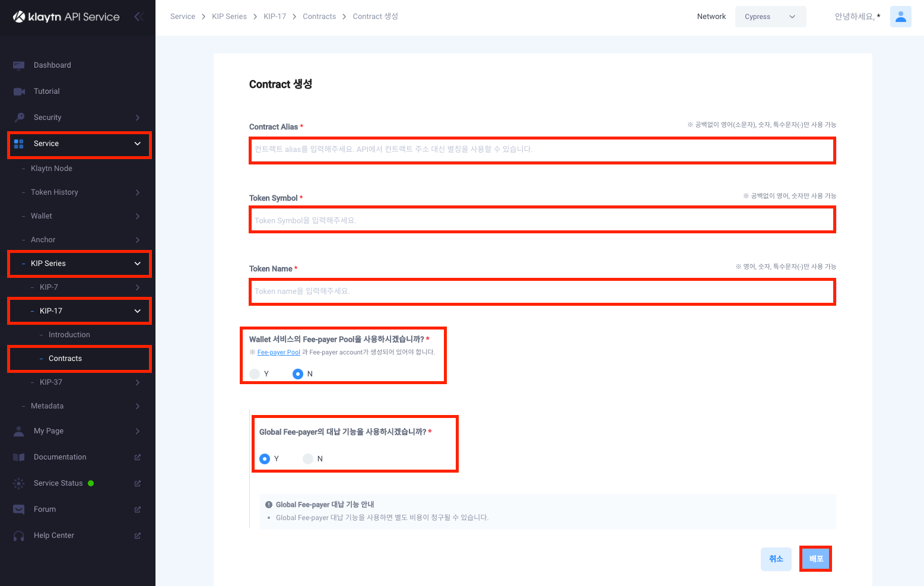Collapse the sidebar with the double-chevron icon

click(x=139, y=17)
